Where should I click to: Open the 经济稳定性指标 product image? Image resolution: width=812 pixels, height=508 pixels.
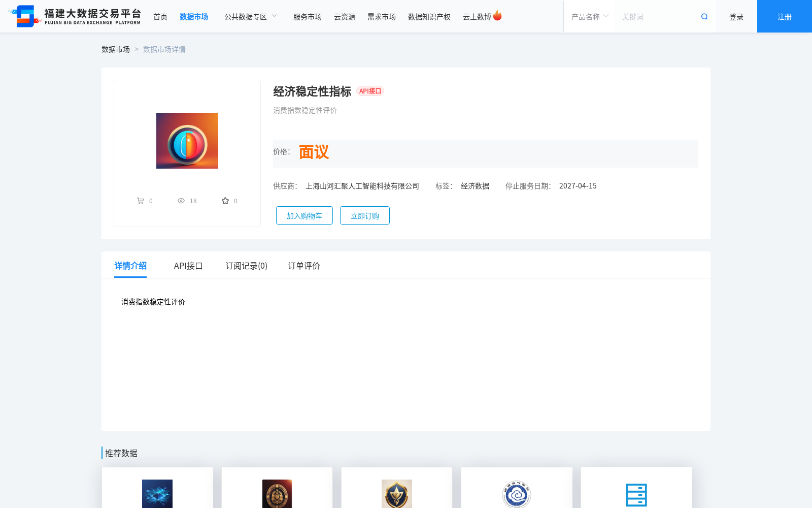pyautogui.click(x=187, y=141)
